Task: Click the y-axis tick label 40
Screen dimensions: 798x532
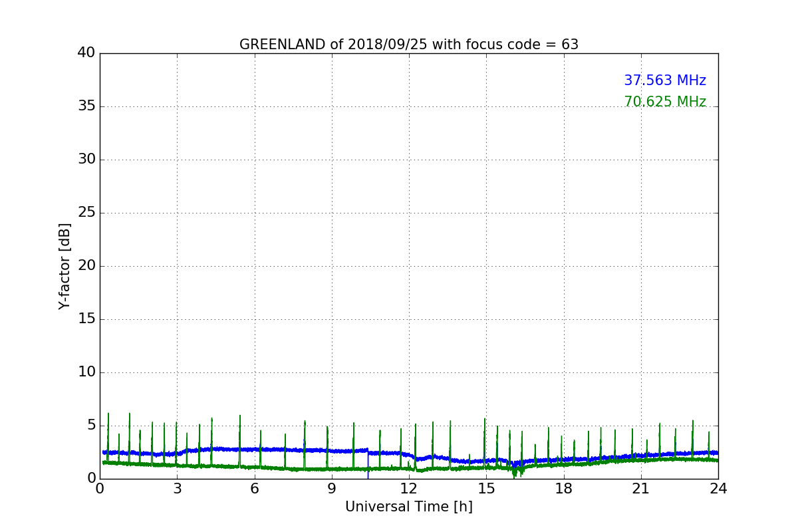Action: (86, 53)
